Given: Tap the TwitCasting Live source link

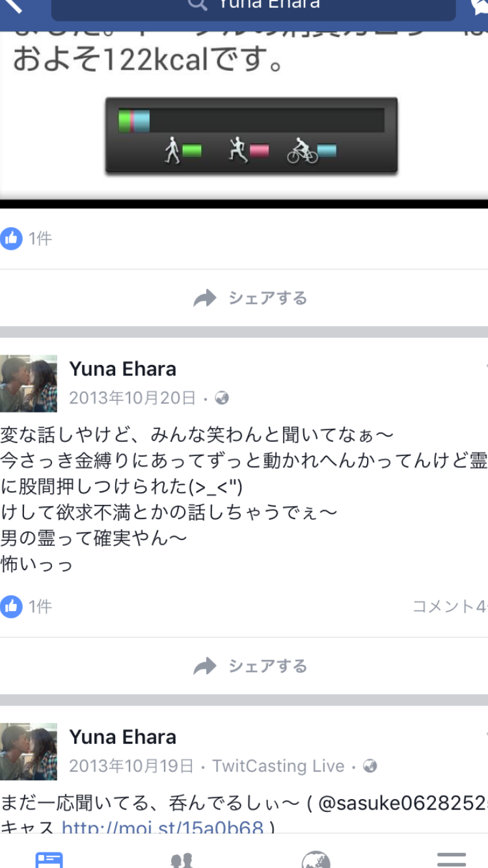Looking at the screenshot, I should tap(278, 766).
